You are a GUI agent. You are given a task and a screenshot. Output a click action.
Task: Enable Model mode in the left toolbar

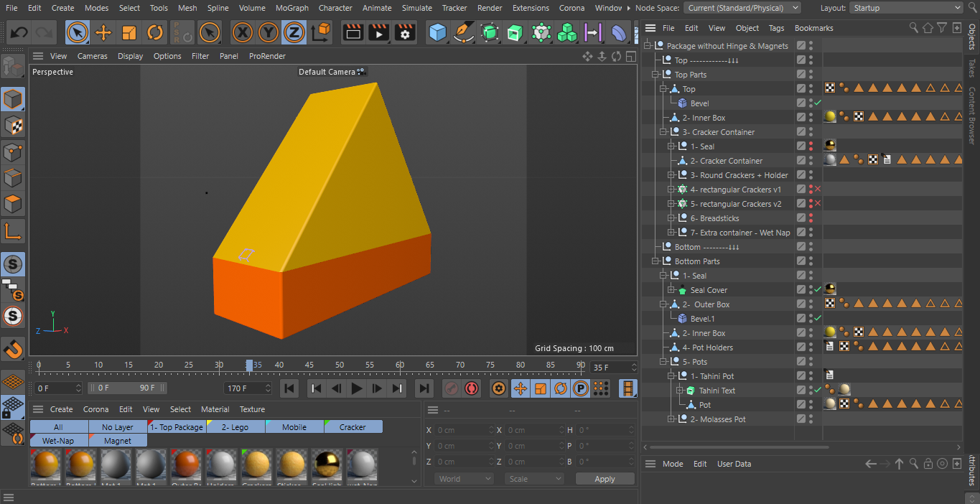point(13,99)
